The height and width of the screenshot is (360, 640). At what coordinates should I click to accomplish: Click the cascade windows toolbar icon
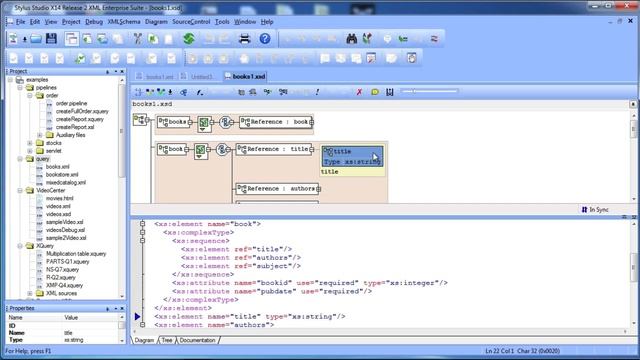[71, 39]
